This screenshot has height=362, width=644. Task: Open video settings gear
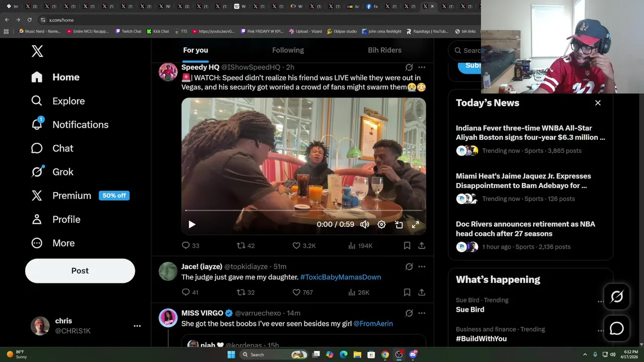click(381, 225)
